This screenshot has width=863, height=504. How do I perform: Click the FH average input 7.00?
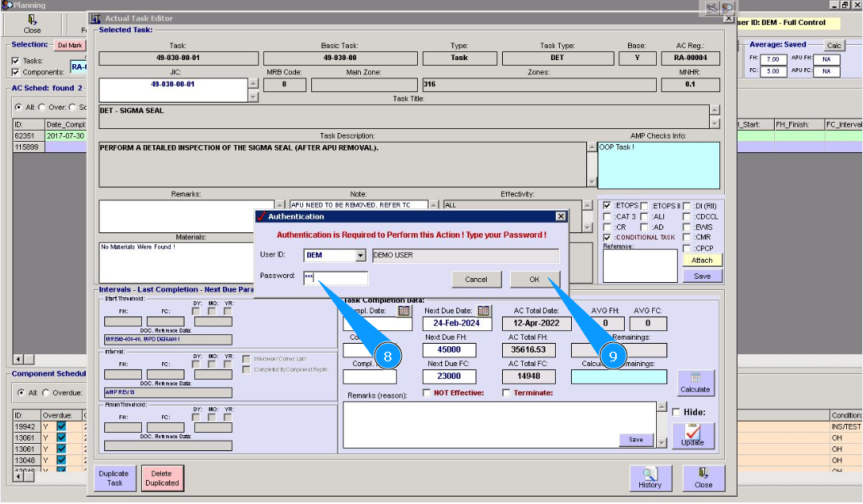pyautogui.click(x=773, y=59)
